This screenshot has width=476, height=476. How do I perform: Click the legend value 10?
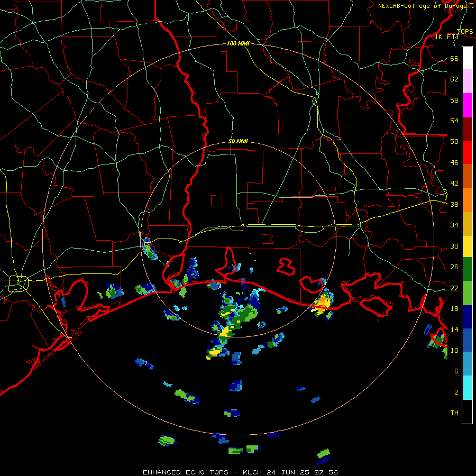click(x=454, y=350)
